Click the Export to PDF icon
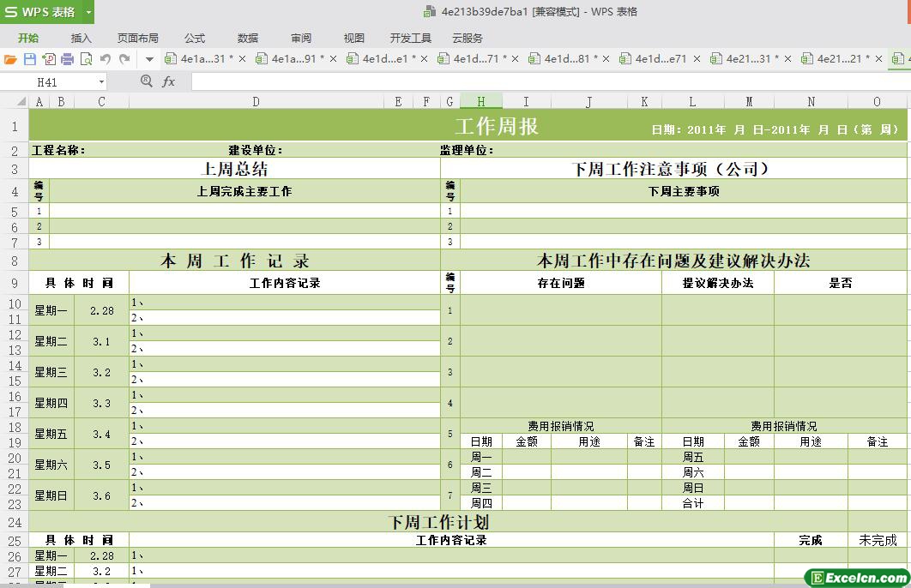 [48, 59]
